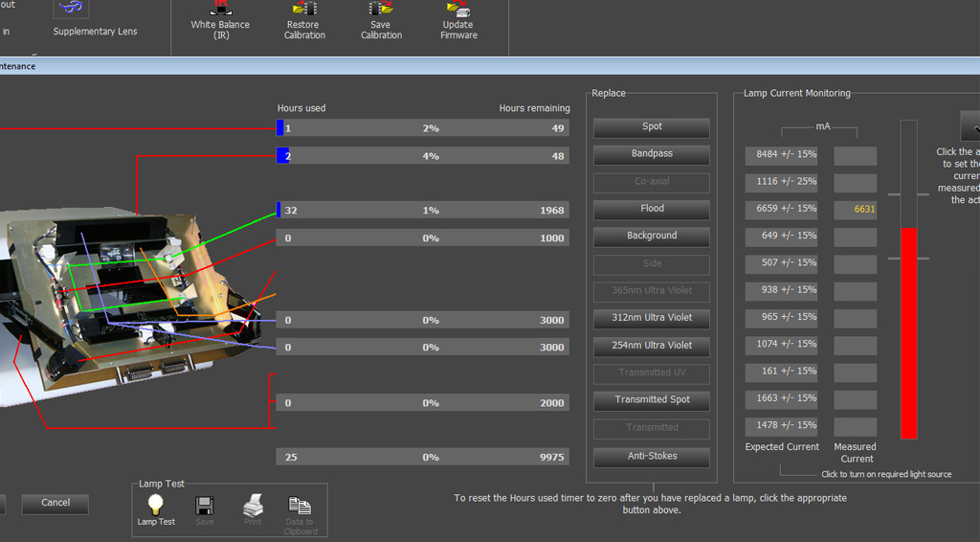Turn on the 1074 +/- 15% light source
The image size is (980, 542).
pos(781,345)
